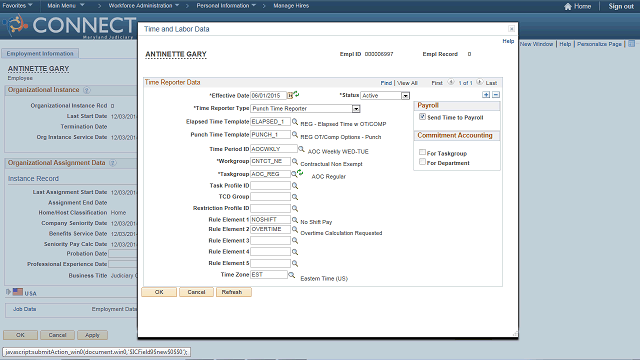
Task: Click the background page Cancel button
Action: tap(57, 335)
